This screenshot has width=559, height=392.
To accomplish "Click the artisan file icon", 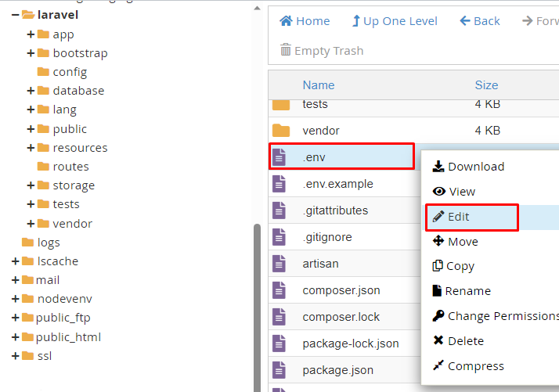I will pos(279,264).
